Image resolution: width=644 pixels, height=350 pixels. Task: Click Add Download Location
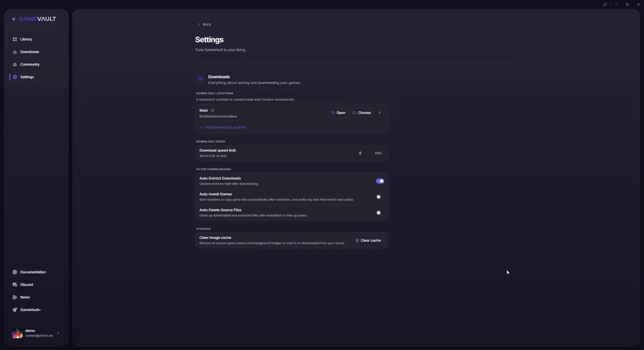pyautogui.click(x=223, y=127)
